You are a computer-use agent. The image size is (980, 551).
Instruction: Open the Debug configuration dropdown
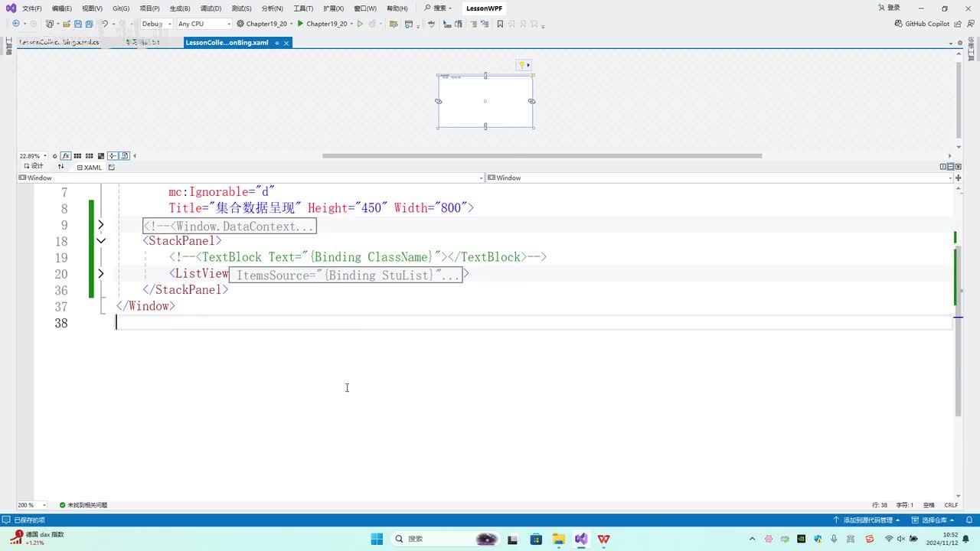click(157, 24)
